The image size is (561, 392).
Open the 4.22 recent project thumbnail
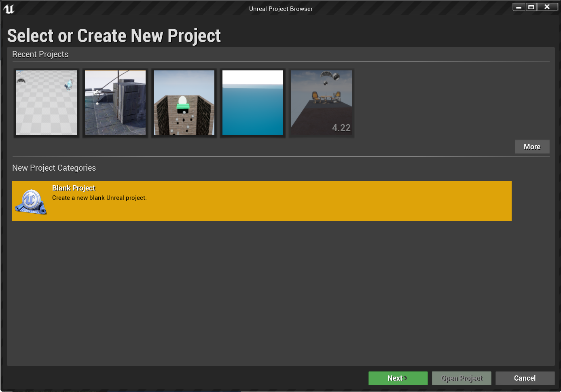click(322, 103)
